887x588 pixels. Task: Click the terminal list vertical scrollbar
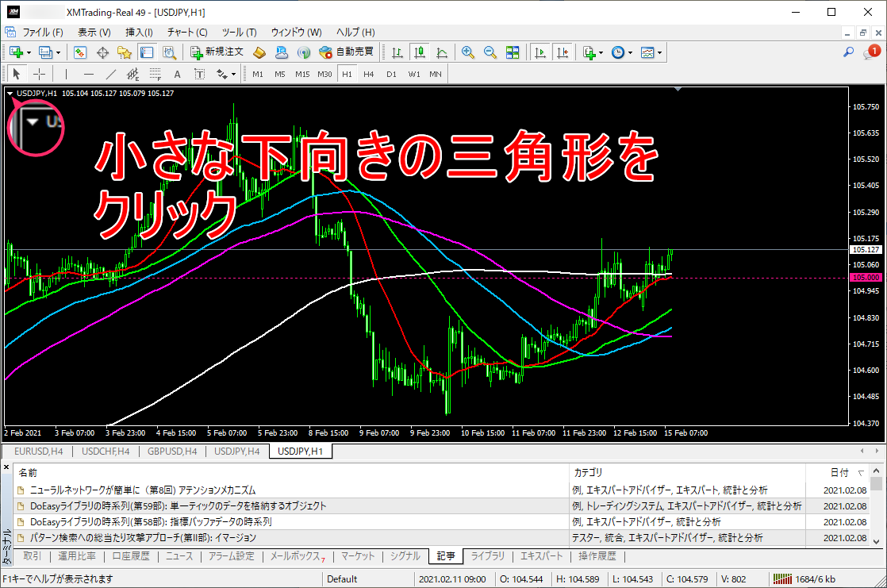pos(876,505)
